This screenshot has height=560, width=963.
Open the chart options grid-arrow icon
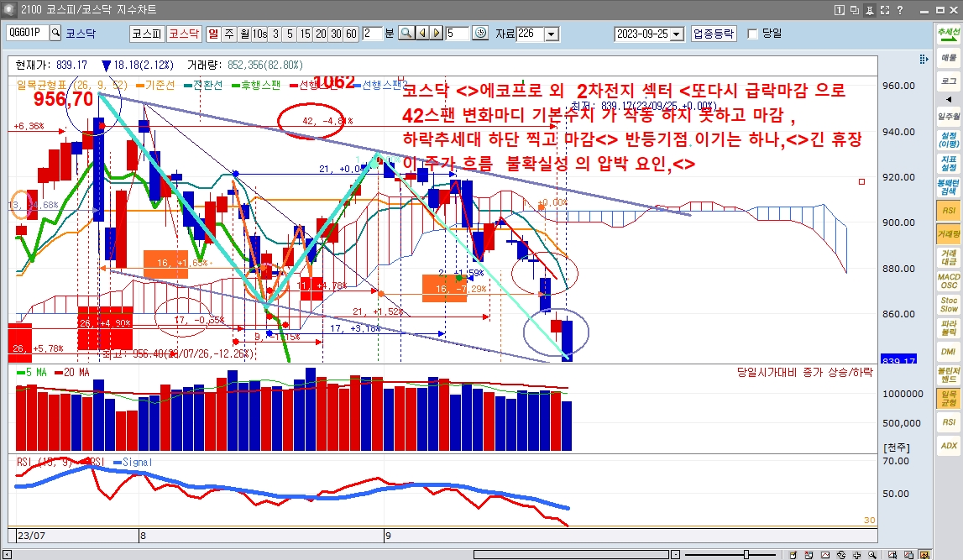click(x=924, y=59)
